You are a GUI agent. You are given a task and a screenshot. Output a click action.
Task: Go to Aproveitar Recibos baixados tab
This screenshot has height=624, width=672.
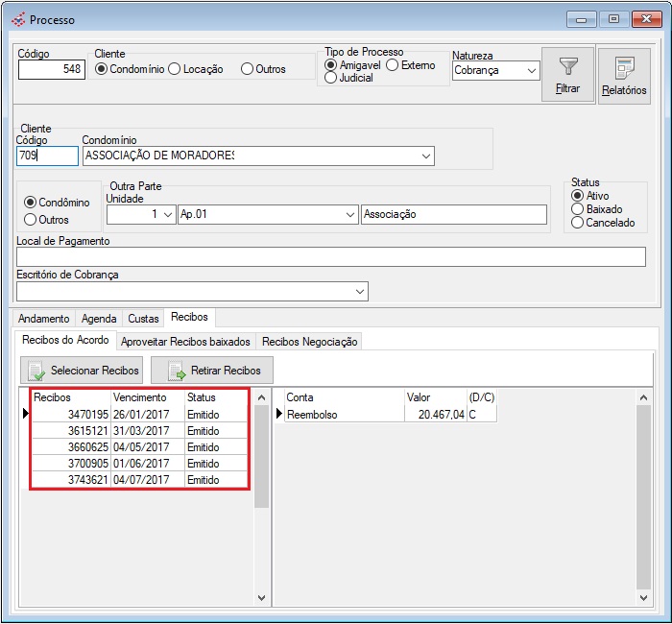[x=185, y=342]
